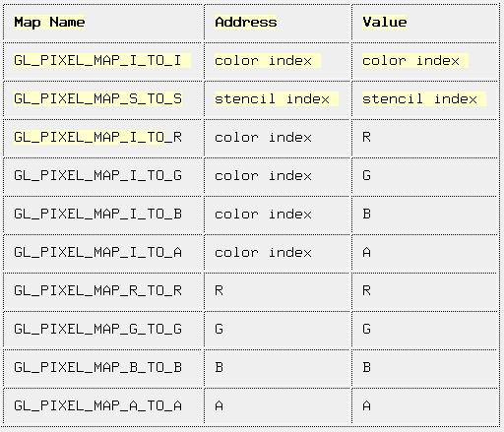The image size is (504, 432).
Task: Select the GL_PIXEL_MAP_I_TO_I cell
Action: (x=97, y=61)
